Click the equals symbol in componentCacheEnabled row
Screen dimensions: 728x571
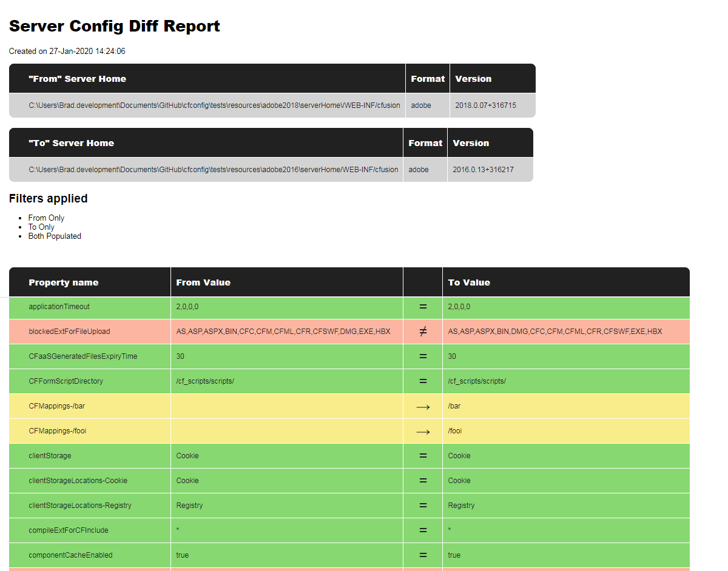coord(423,555)
